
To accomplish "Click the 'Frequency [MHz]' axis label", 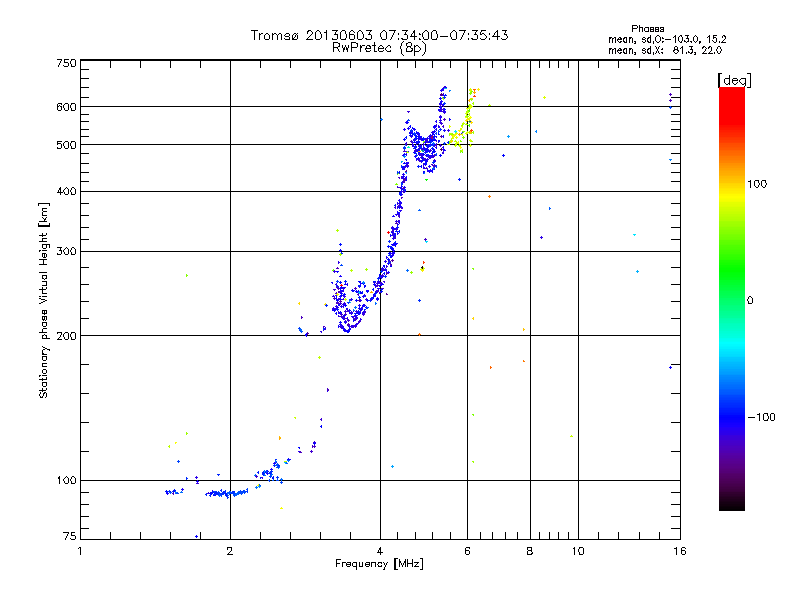I will pyautogui.click(x=379, y=564).
